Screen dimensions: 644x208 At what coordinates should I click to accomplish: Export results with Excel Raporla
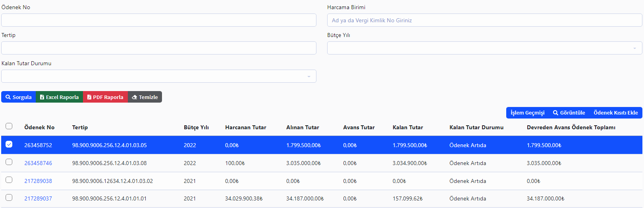[59, 97]
